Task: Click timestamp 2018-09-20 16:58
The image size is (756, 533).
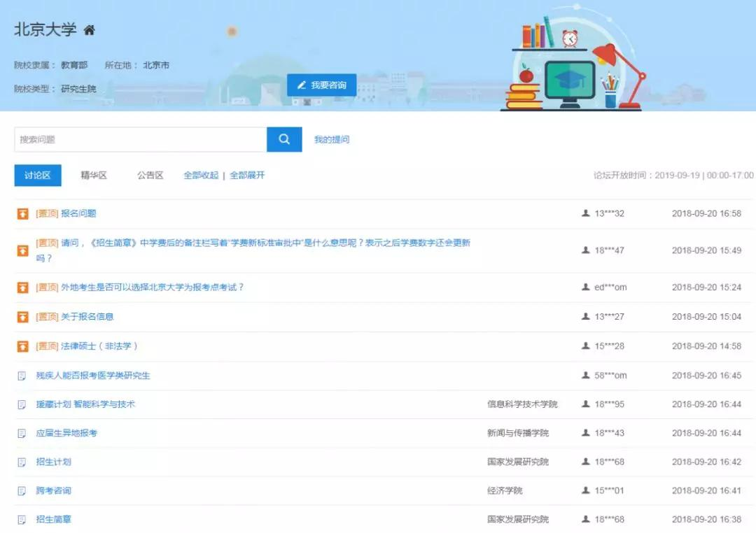Action: click(x=707, y=213)
